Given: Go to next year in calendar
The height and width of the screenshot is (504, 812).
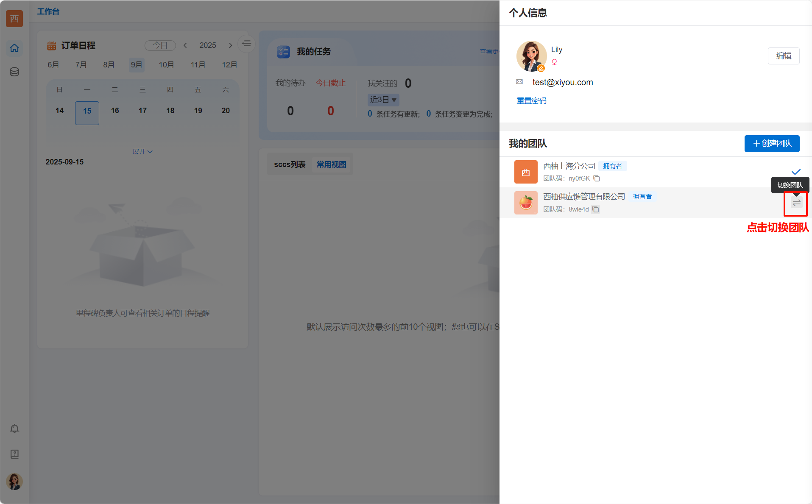Looking at the screenshot, I should pyautogui.click(x=230, y=45).
